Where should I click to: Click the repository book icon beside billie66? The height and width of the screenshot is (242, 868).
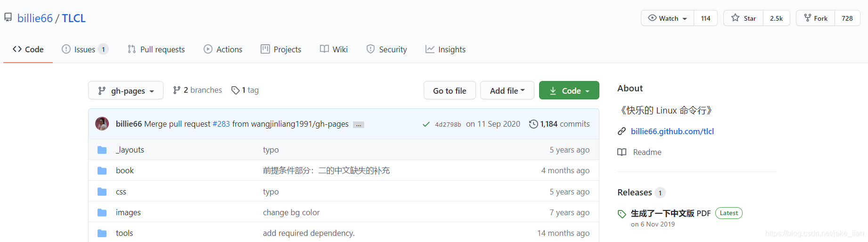[8, 18]
